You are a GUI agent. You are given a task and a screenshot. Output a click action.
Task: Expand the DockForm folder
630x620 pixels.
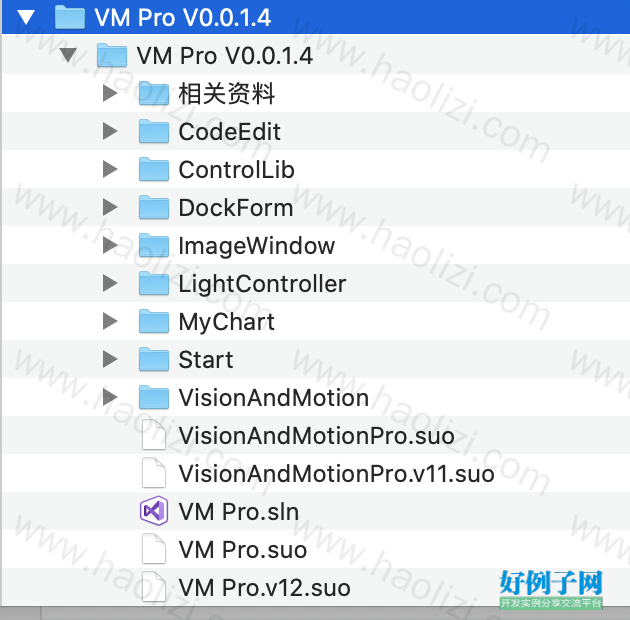click(110, 207)
